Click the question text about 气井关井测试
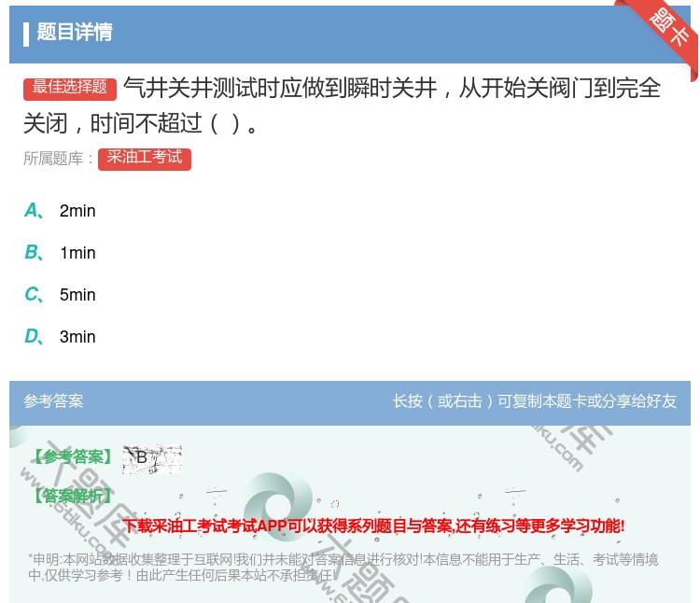700x603 pixels. (x=342, y=105)
